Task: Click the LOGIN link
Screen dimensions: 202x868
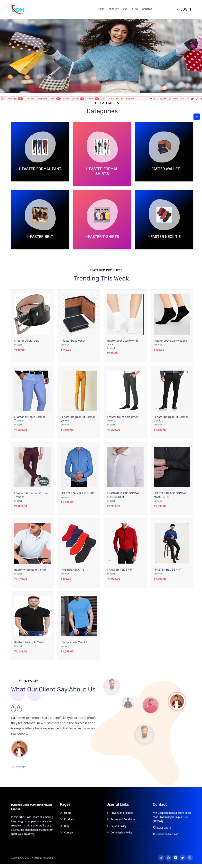Action: [x=183, y=9]
